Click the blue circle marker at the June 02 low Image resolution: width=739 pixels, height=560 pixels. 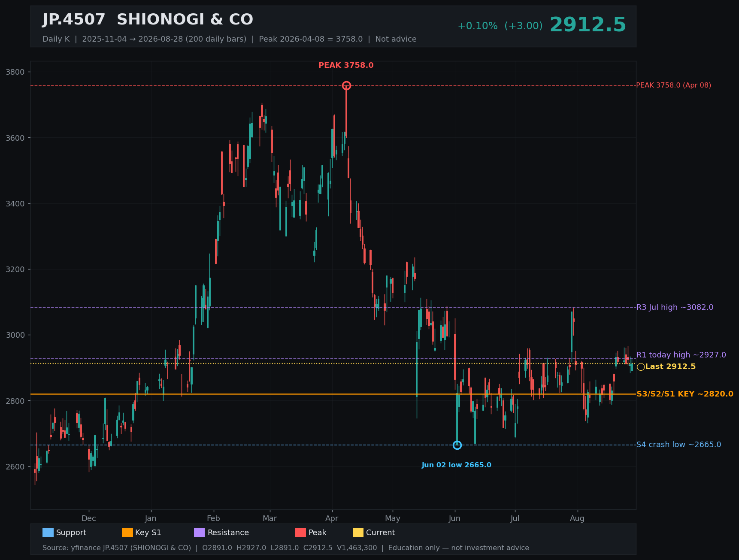coord(457,445)
